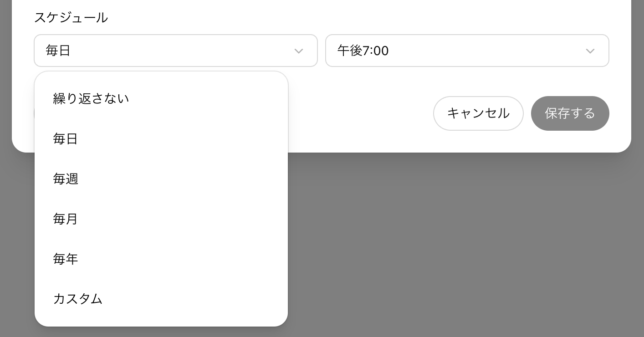Click the selected 毎日 text in the combo box
The image size is (644, 337).
[58, 51]
